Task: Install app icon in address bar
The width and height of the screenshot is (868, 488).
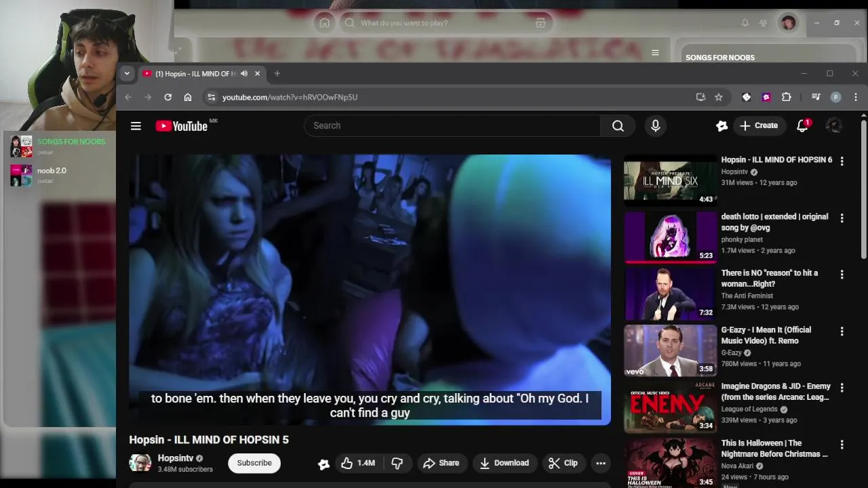Action: pos(701,97)
